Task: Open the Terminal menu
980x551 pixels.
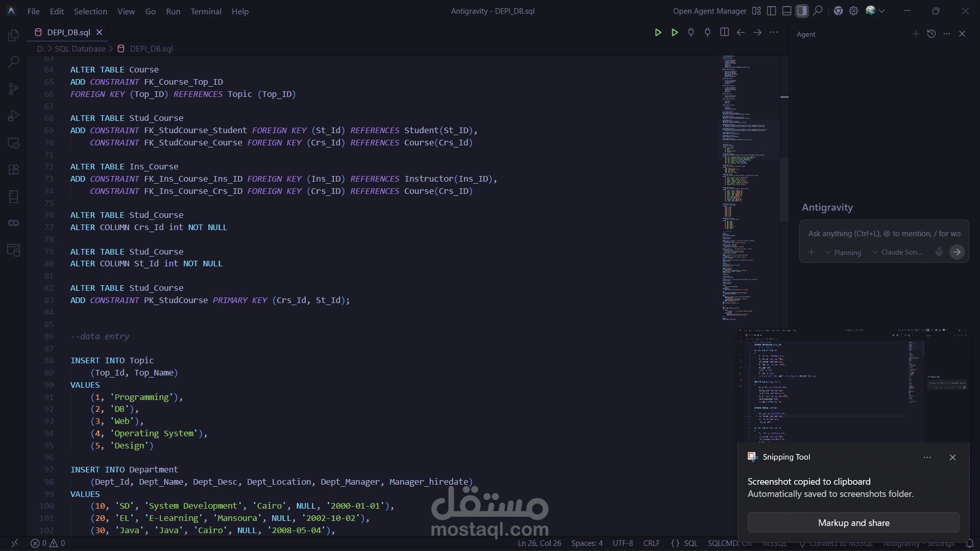Action: [x=206, y=11]
